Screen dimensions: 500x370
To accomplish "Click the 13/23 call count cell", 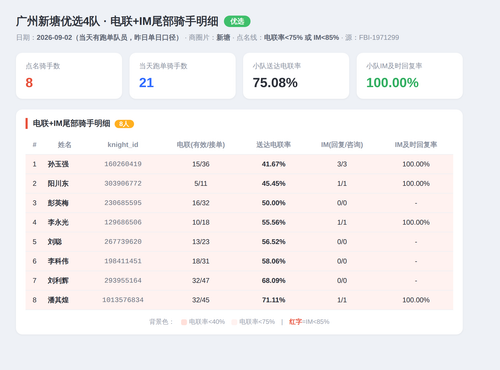I will 201,242.
